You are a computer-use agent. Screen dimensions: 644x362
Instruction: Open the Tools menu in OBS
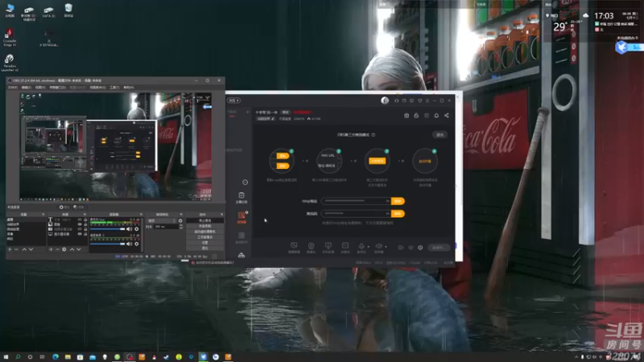(114, 87)
